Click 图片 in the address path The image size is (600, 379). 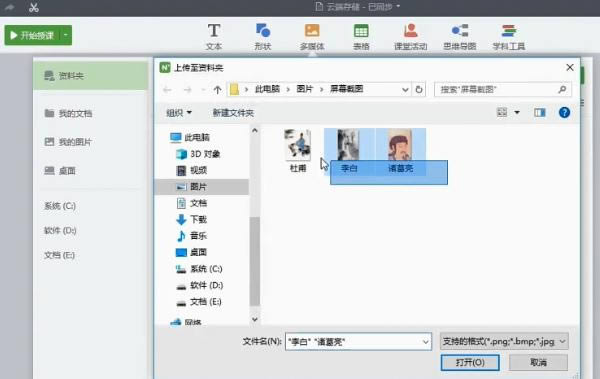click(305, 89)
